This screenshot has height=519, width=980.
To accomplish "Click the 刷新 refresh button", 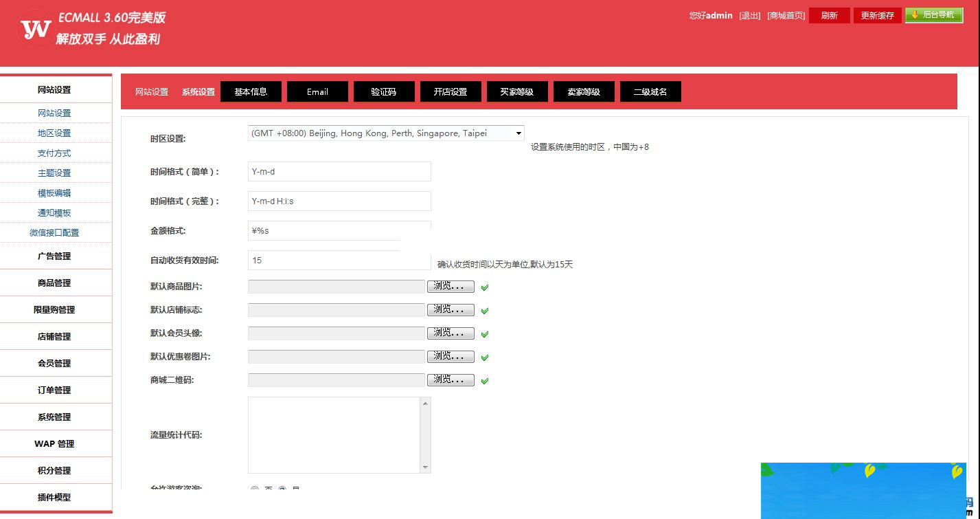I will pyautogui.click(x=829, y=14).
